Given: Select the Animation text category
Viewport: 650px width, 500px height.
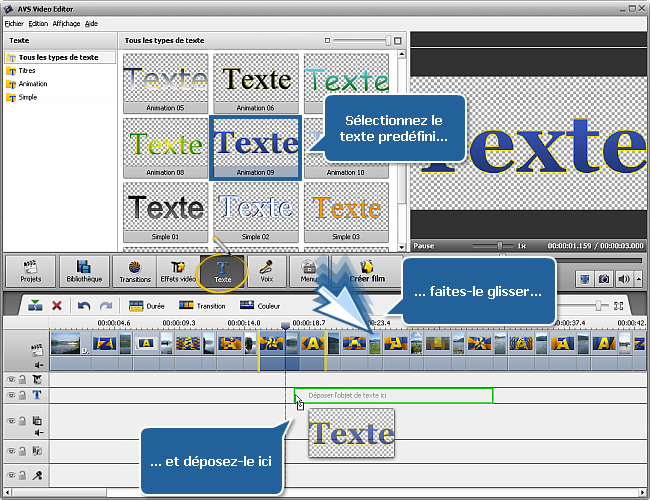Looking at the screenshot, I should point(32,84).
